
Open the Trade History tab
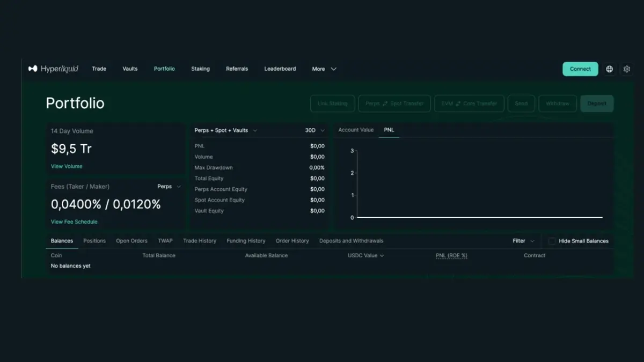[200, 241]
